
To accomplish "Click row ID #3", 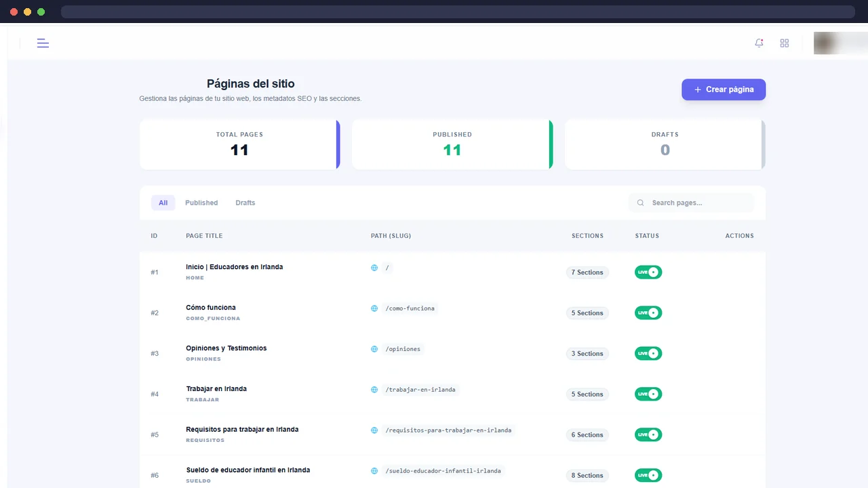I will [155, 354].
